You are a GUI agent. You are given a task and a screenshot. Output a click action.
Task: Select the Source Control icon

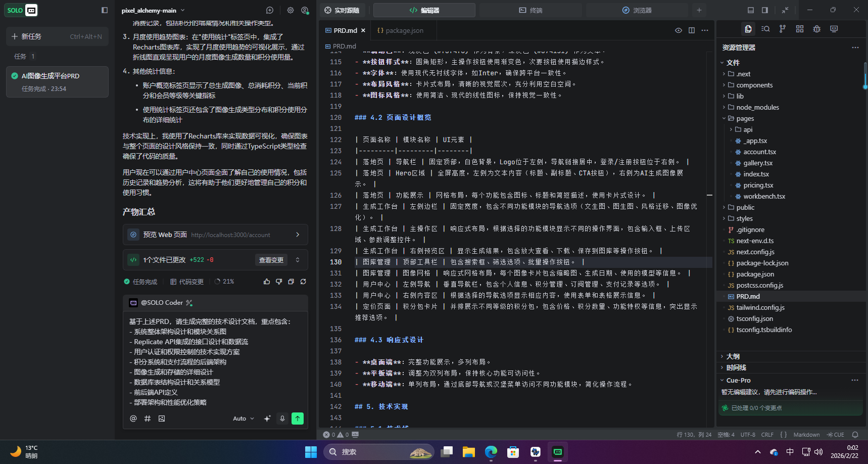pyautogui.click(x=782, y=29)
